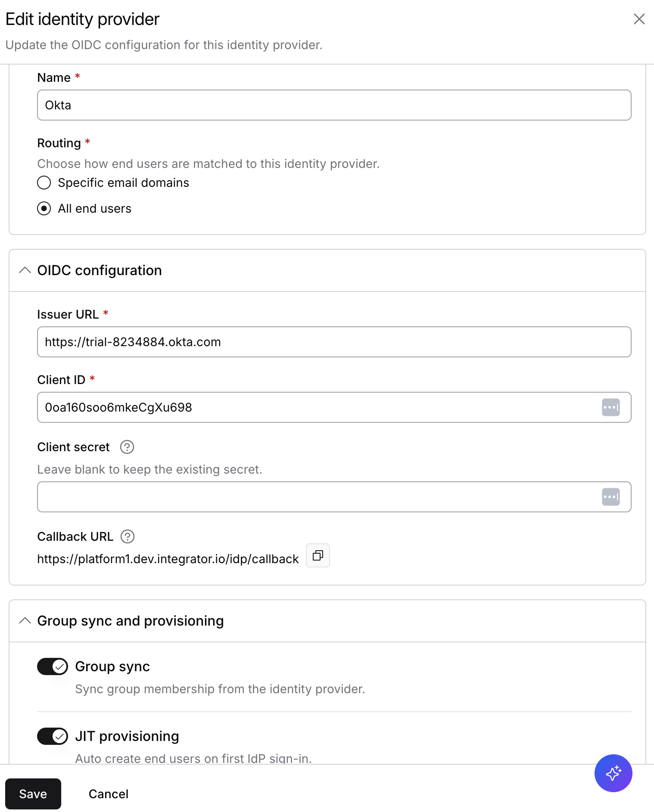654x812 pixels.
Task: Click the password manager icon in Client ID
Action: tap(610, 407)
